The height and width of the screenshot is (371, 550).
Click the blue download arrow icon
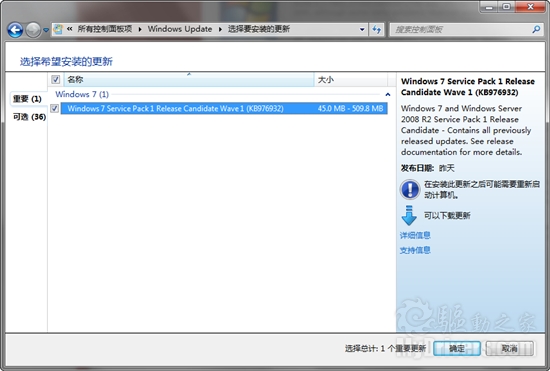tap(409, 215)
